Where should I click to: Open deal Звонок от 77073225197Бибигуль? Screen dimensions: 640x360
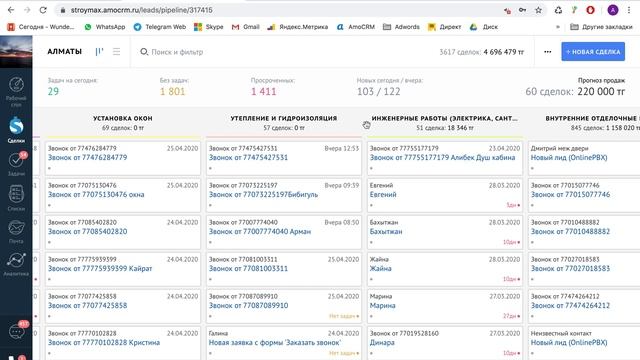263,195
